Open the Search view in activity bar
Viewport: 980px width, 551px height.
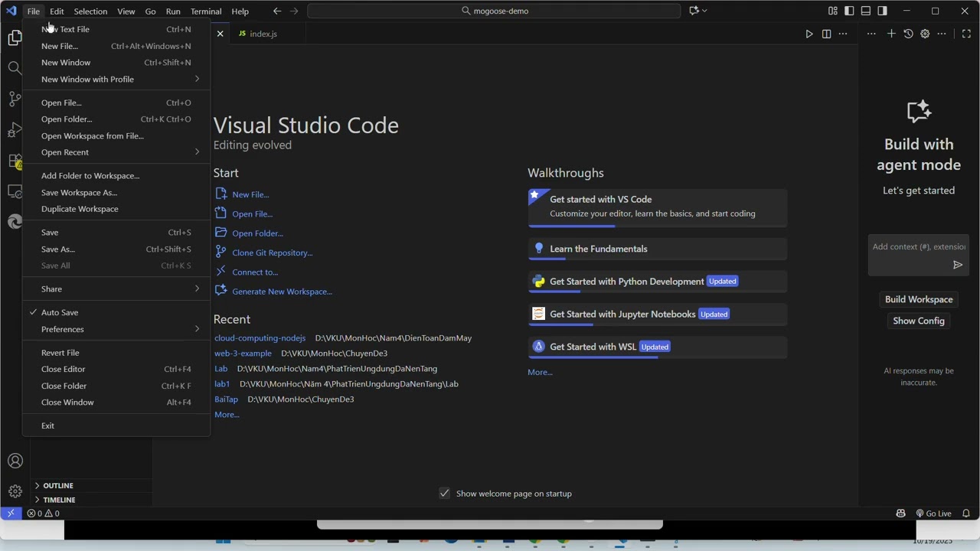click(x=15, y=68)
